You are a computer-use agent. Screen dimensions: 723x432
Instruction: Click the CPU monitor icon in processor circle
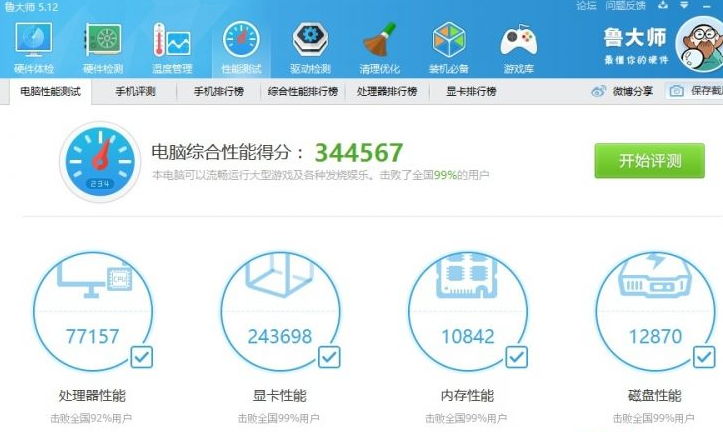(95, 279)
